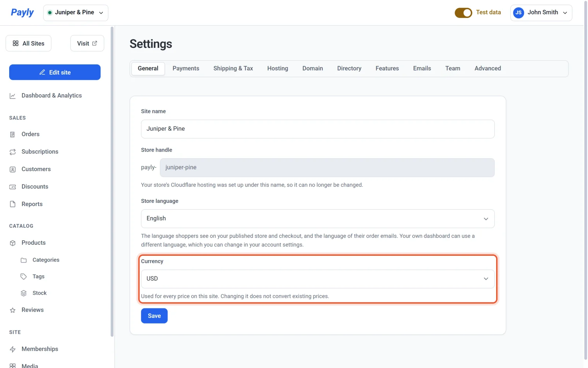Click the Site name input field

click(318, 129)
